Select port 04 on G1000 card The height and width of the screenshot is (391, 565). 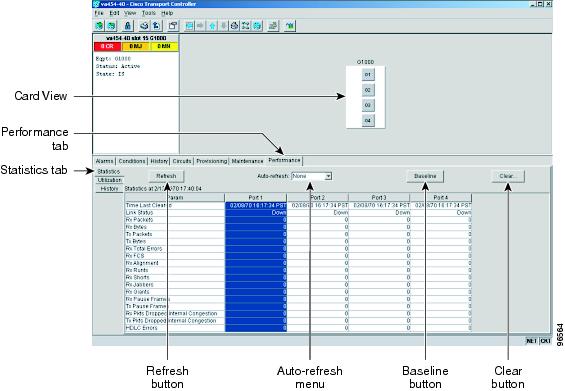(368, 120)
